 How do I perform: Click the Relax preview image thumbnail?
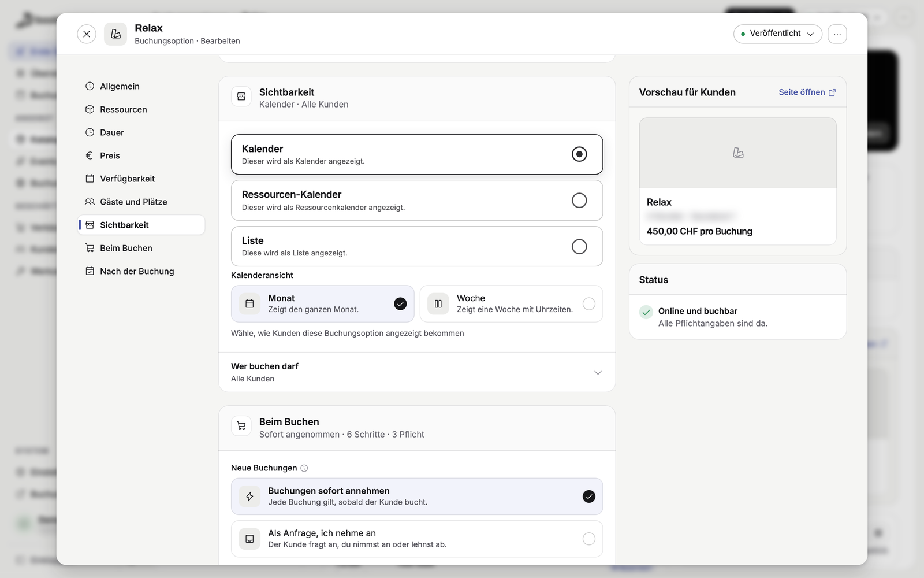[x=738, y=153]
